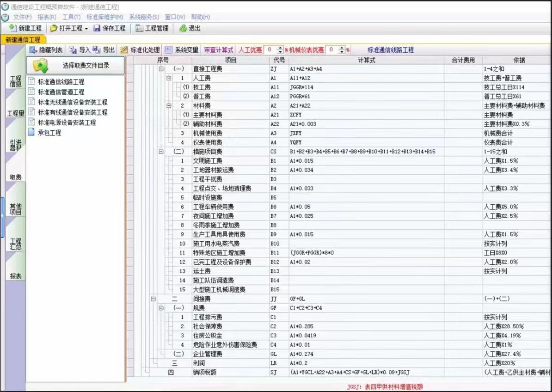Switch to the 工程量 side tab
This screenshot has height=392, width=552.
click(15, 113)
